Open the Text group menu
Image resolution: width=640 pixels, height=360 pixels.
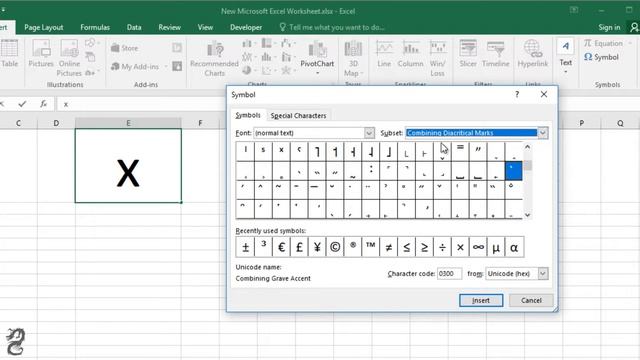coord(566,56)
